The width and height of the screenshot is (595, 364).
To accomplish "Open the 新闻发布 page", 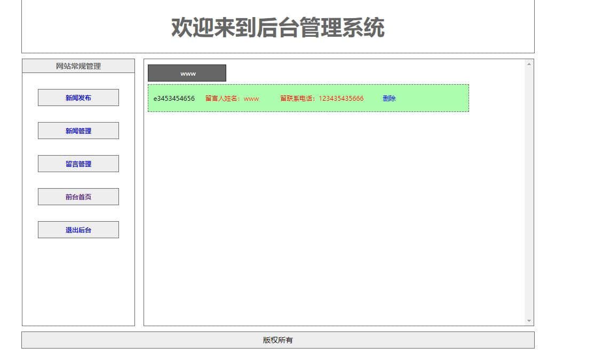I will pyautogui.click(x=78, y=98).
